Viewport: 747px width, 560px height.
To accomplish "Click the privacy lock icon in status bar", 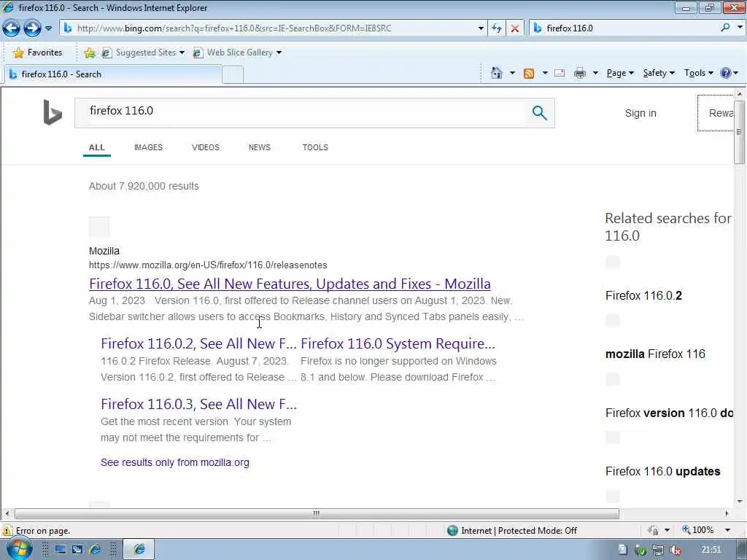I will [653, 531].
